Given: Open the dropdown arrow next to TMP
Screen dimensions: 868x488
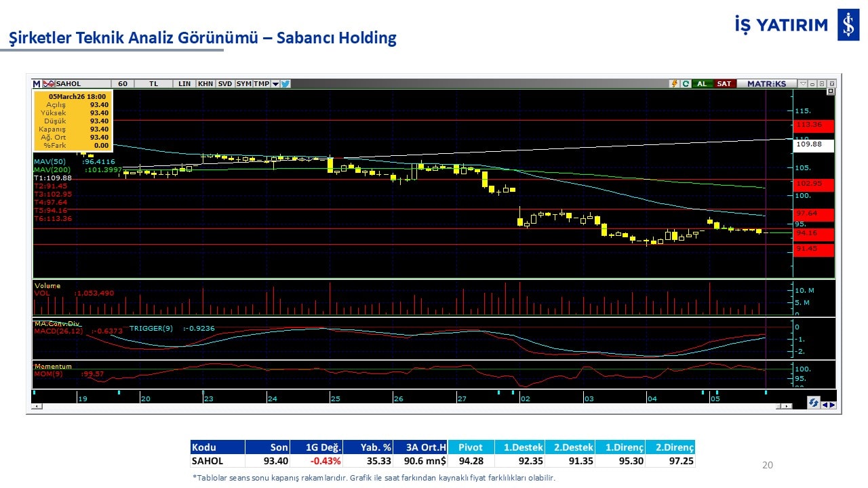Looking at the screenshot, I should [275, 84].
